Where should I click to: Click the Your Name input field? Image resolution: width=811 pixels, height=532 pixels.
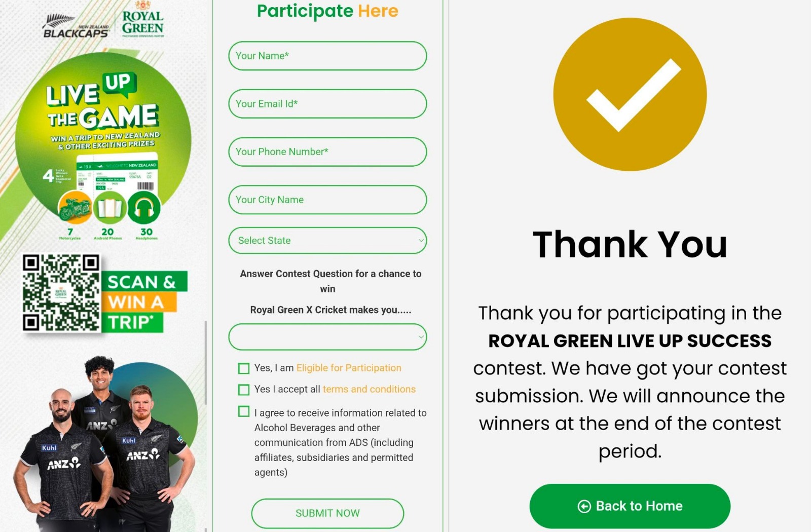tap(327, 56)
